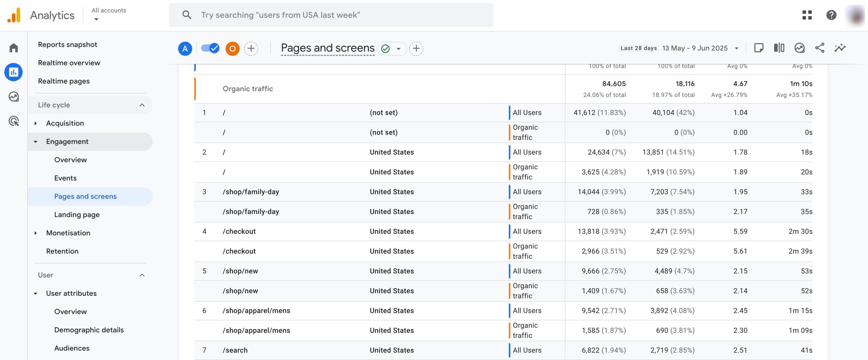Open Engagement Overview report
This screenshot has width=868, height=360.
click(x=70, y=159)
